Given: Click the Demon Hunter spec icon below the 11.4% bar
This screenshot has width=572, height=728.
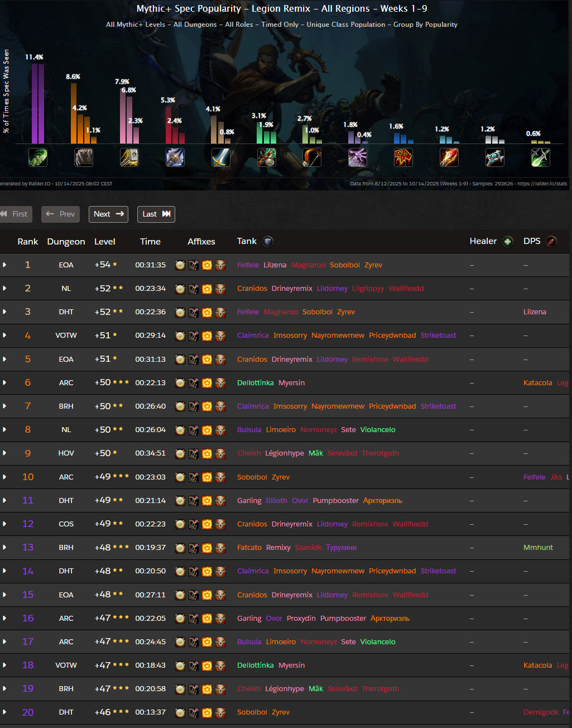Looking at the screenshot, I should coord(38,157).
